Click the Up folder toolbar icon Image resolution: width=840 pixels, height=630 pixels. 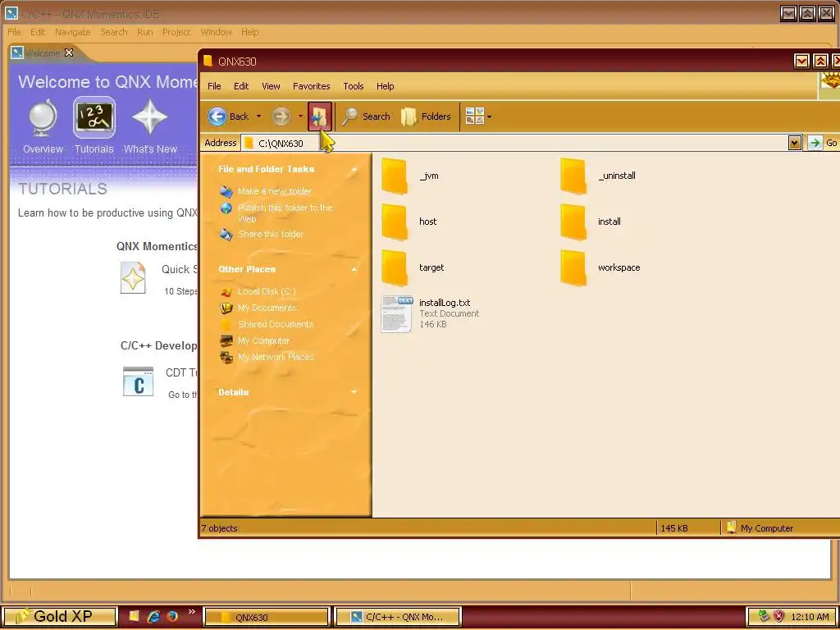[320, 116]
